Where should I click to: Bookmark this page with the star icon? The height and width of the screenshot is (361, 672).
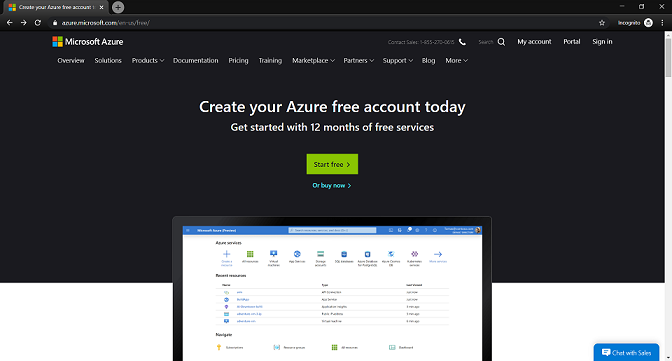(x=602, y=23)
